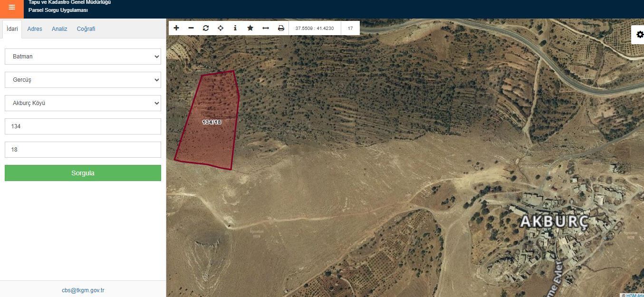The image size is (644, 297).
Task: Open the orange hamburger menu
Action: [x=12, y=8]
